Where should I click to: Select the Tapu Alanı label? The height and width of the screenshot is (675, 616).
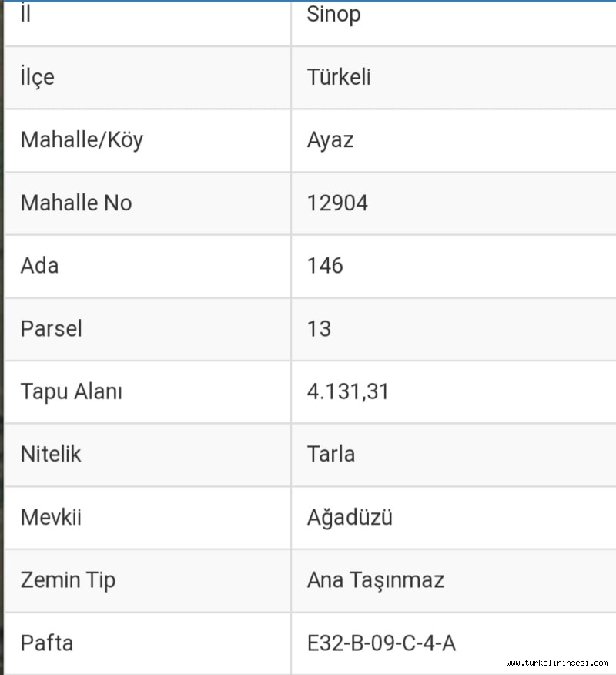point(72,391)
